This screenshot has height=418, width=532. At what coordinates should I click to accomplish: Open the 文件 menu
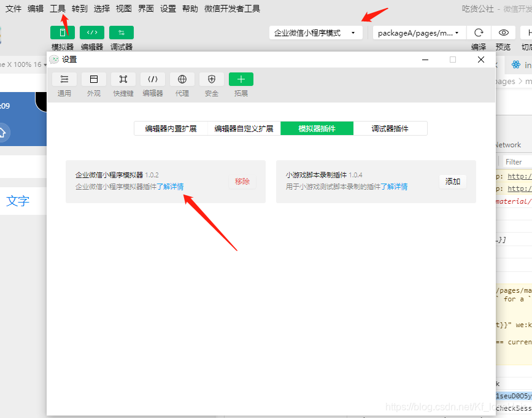point(13,9)
